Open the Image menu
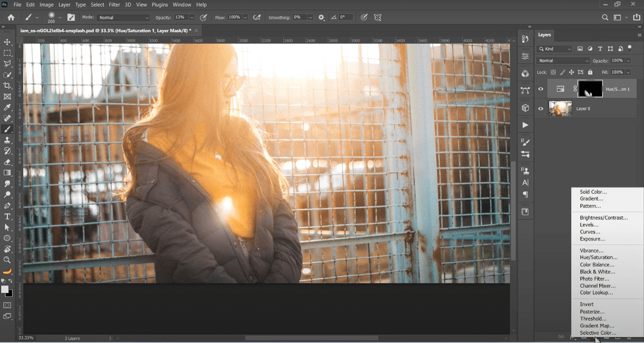644x343 pixels. (x=47, y=5)
